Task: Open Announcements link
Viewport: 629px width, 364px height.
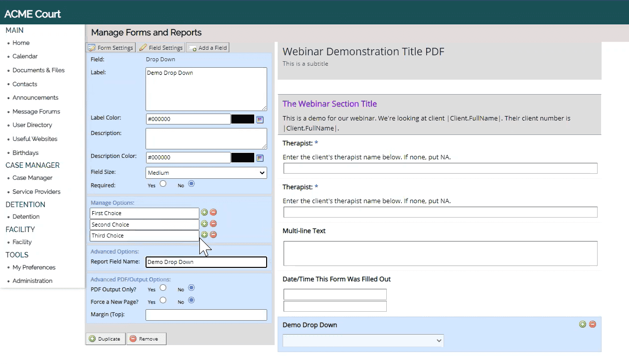Action: click(x=35, y=98)
